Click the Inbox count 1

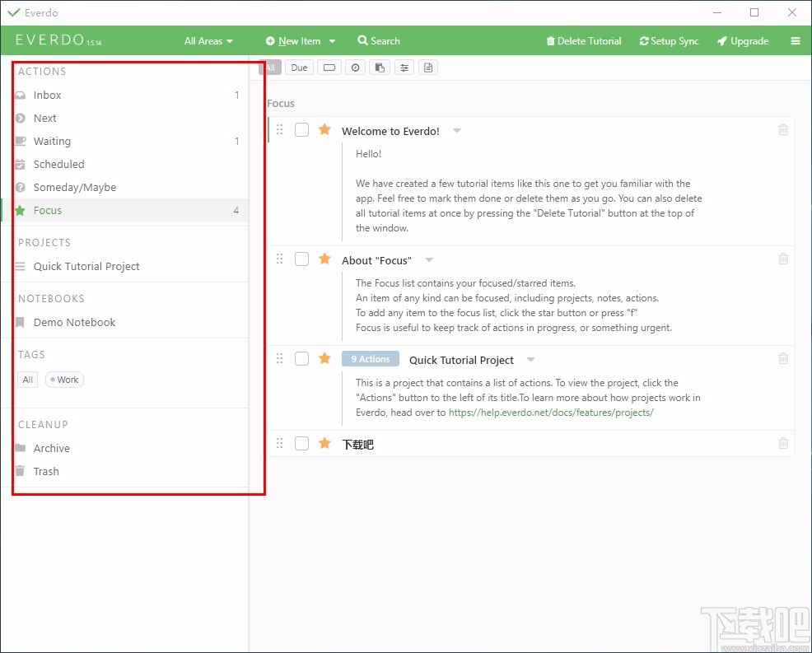tap(236, 96)
